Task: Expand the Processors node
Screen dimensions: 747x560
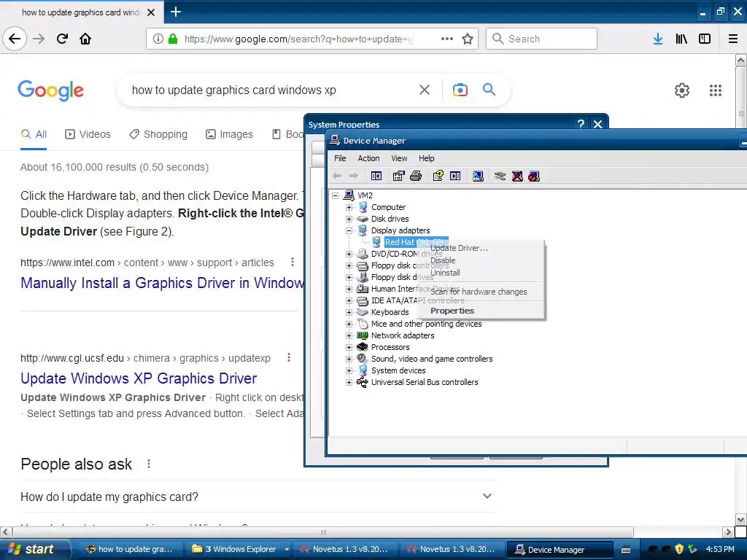Action: 349,347
